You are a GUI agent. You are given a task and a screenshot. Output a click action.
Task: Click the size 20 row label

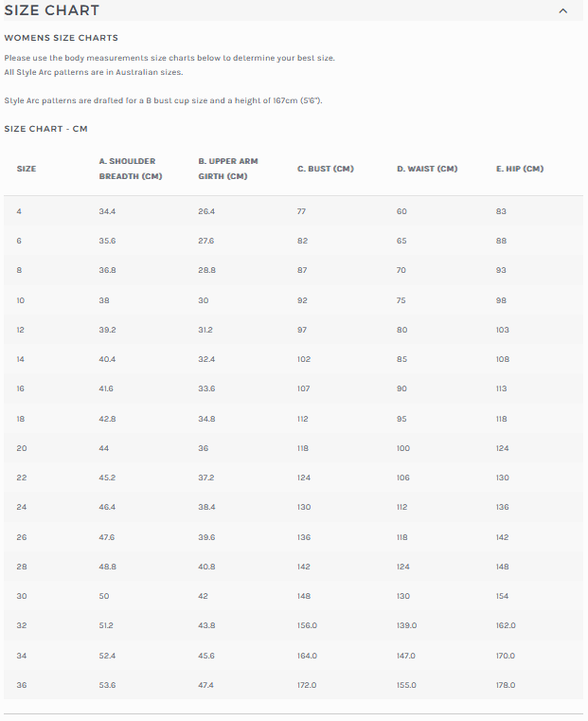pyautogui.click(x=21, y=448)
